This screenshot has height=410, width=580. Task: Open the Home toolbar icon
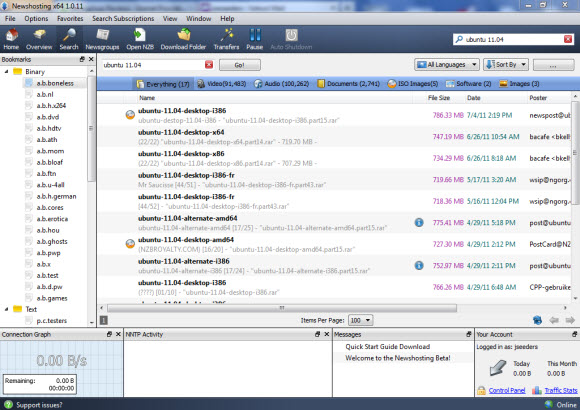(11, 39)
